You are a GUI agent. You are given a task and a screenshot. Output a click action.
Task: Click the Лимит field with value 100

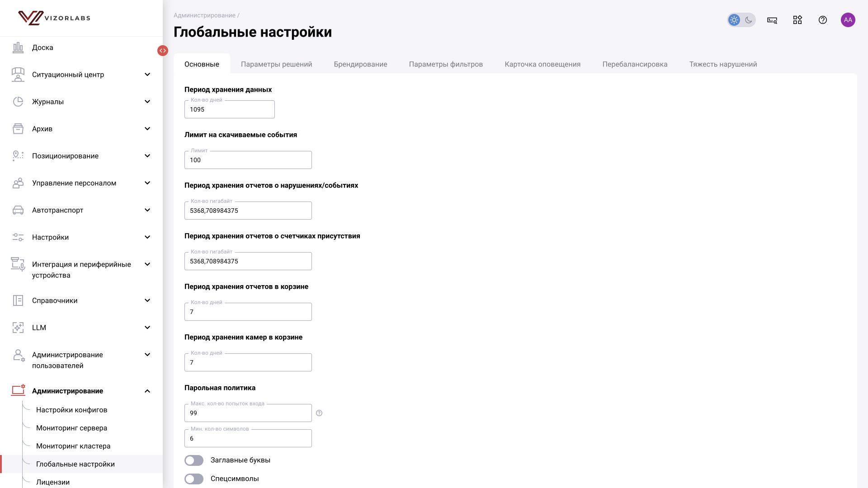(248, 160)
